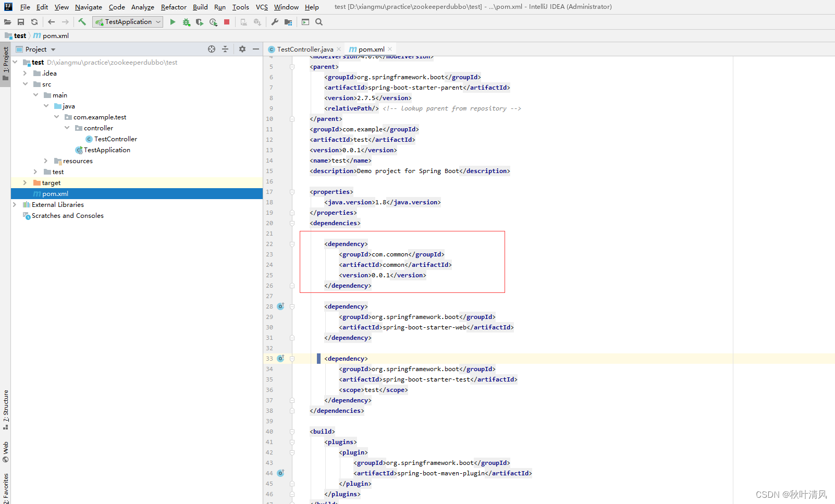The height and width of the screenshot is (504, 835).
Task: Collapse all in Project panel
Action: click(x=225, y=49)
